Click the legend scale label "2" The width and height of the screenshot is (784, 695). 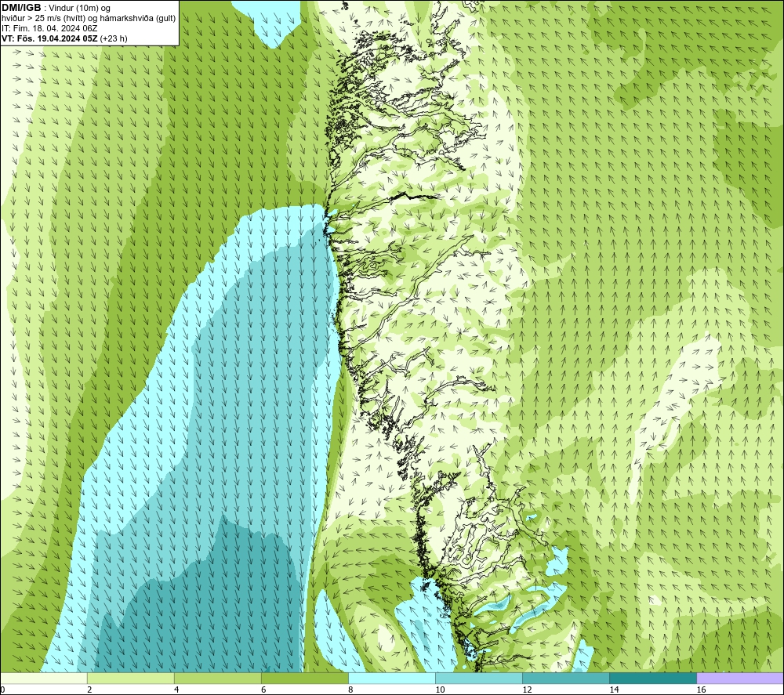coord(89,690)
